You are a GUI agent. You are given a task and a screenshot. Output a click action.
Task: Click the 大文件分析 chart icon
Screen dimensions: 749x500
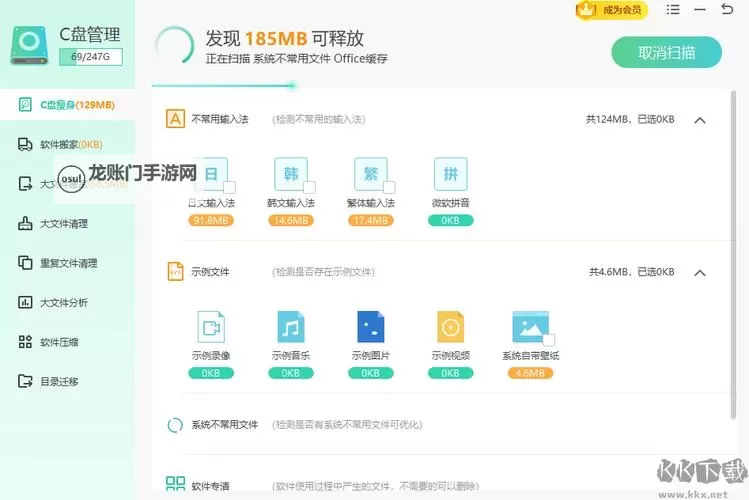pyautogui.click(x=25, y=302)
